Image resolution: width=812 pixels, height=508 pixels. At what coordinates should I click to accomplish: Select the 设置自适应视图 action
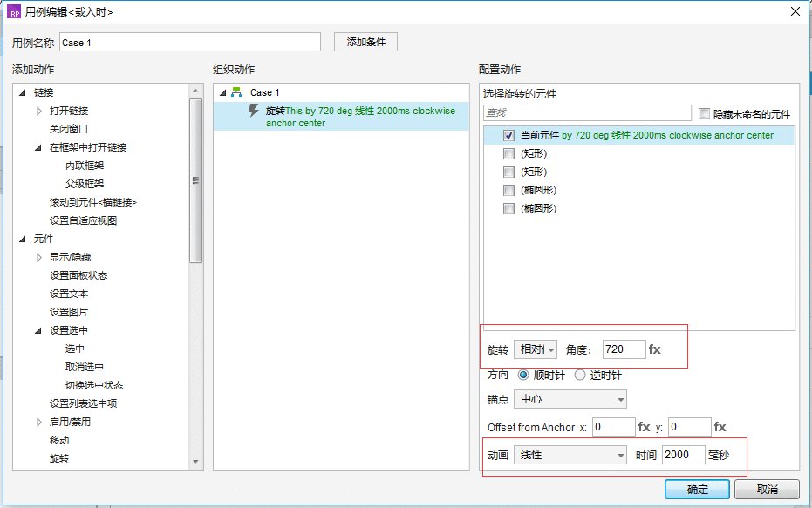(x=83, y=220)
